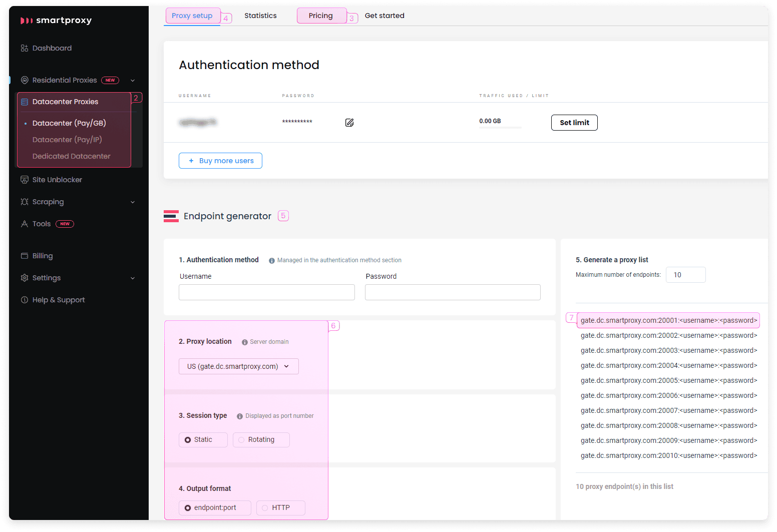Select the Rotating session type

[261, 440]
